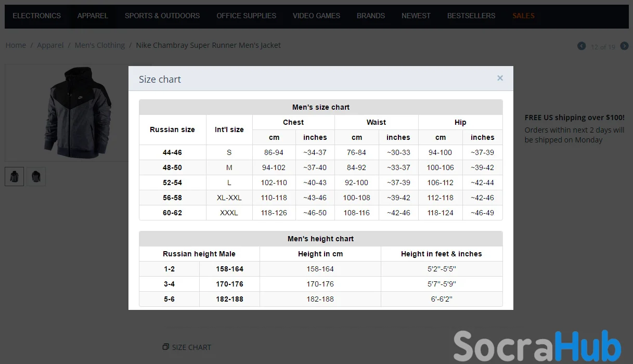Click the chest value 86-94
633x364 pixels.
[x=274, y=152]
